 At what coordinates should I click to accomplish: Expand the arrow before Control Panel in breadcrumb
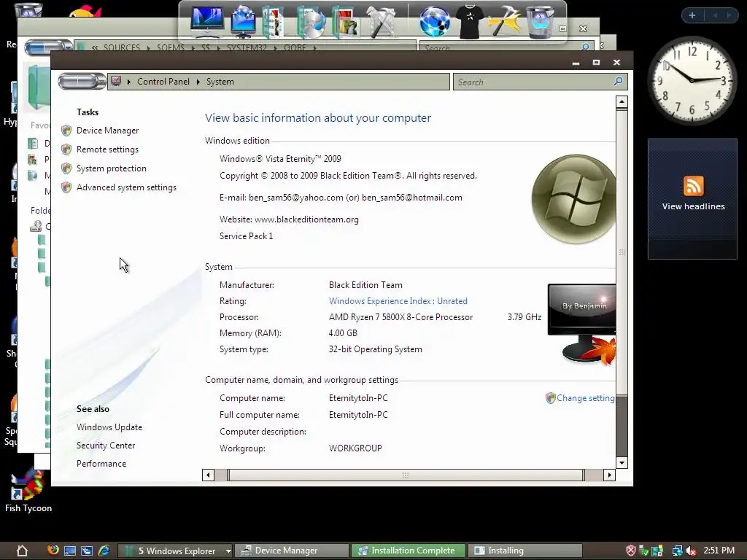point(128,82)
